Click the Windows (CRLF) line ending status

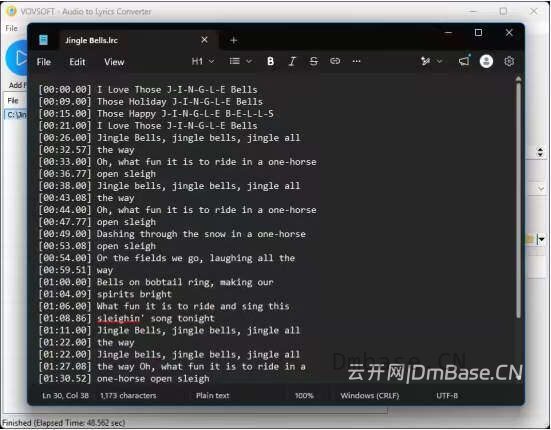tap(370, 396)
